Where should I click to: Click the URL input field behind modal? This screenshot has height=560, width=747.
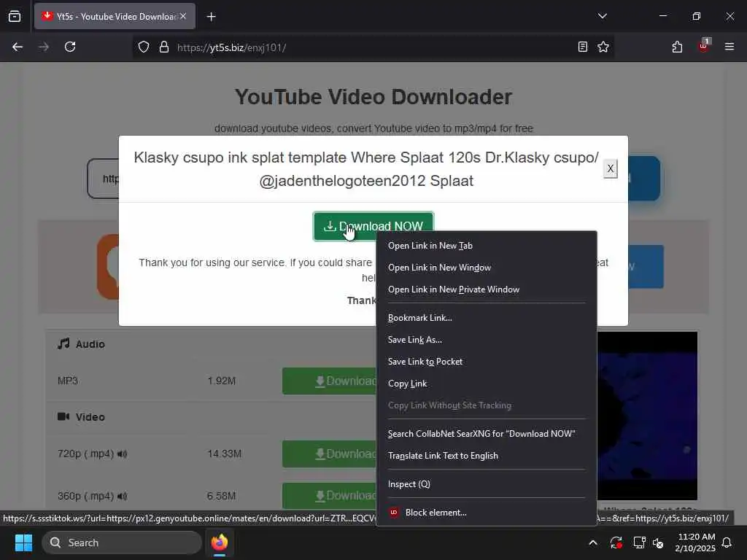[x=104, y=179]
